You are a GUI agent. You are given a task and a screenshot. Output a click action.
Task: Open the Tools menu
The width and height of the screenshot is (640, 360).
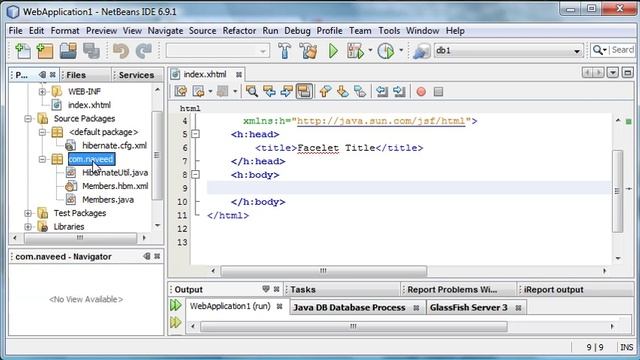pyautogui.click(x=389, y=31)
